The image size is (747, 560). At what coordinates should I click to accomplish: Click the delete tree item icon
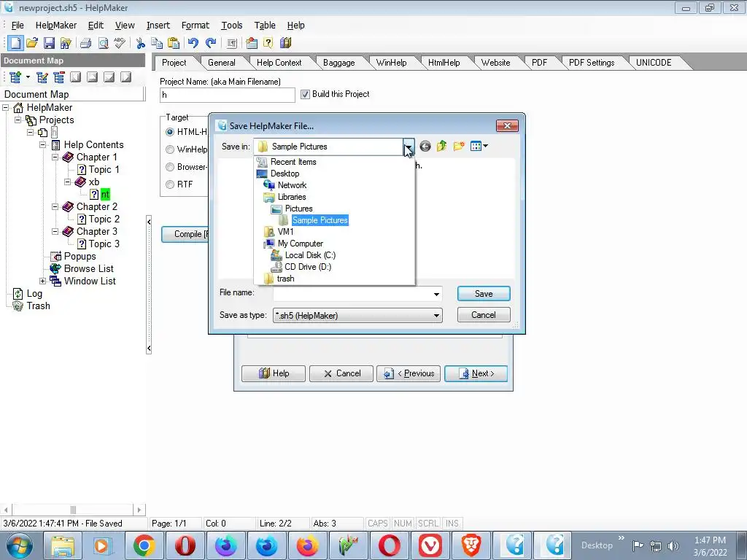(59, 77)
